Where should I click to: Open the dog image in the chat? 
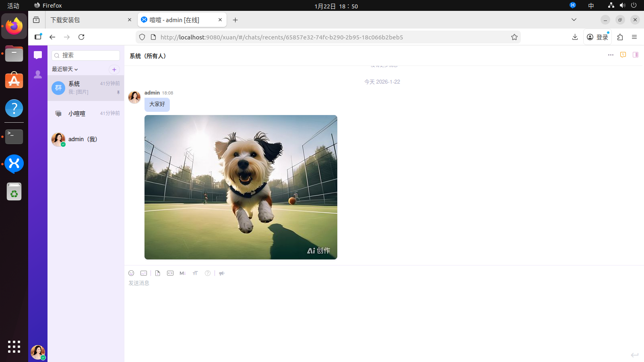pyautogui.click(x=241, y=187)
